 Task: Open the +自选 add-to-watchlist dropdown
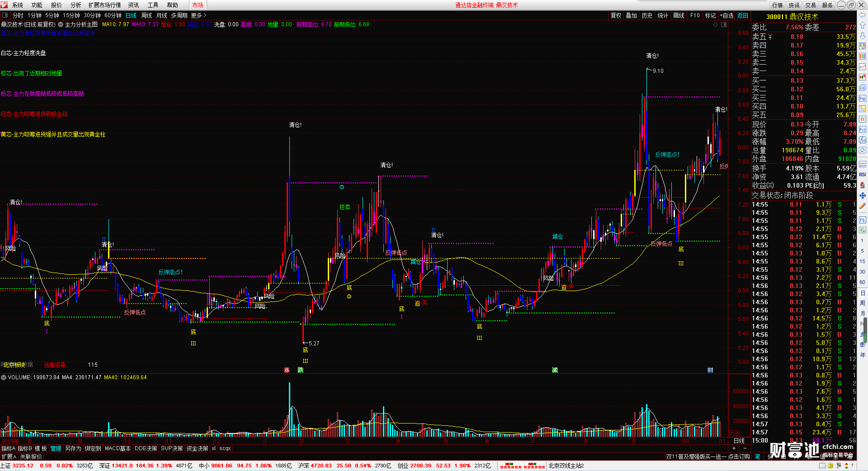pos(726,15)
